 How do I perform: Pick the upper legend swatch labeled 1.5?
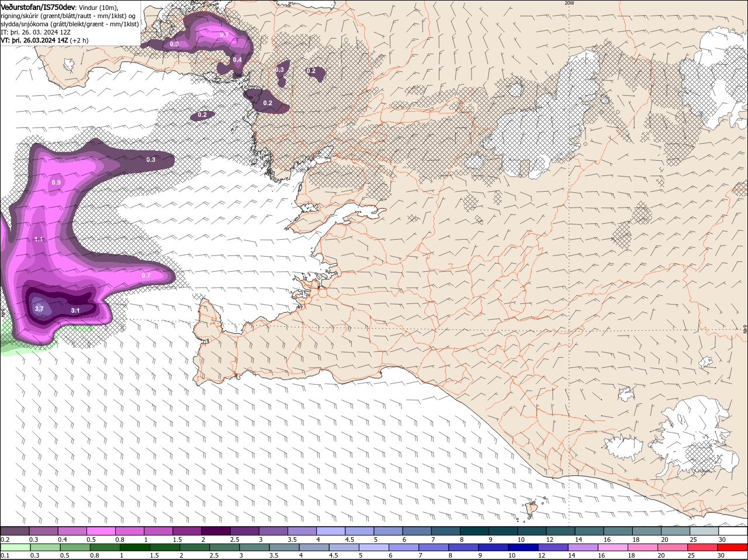187,531
